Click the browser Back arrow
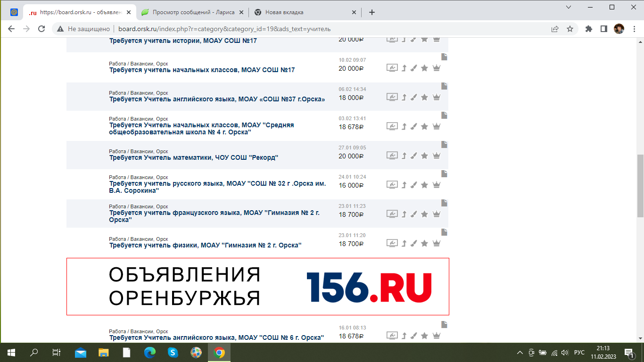 tap(11, 29)
